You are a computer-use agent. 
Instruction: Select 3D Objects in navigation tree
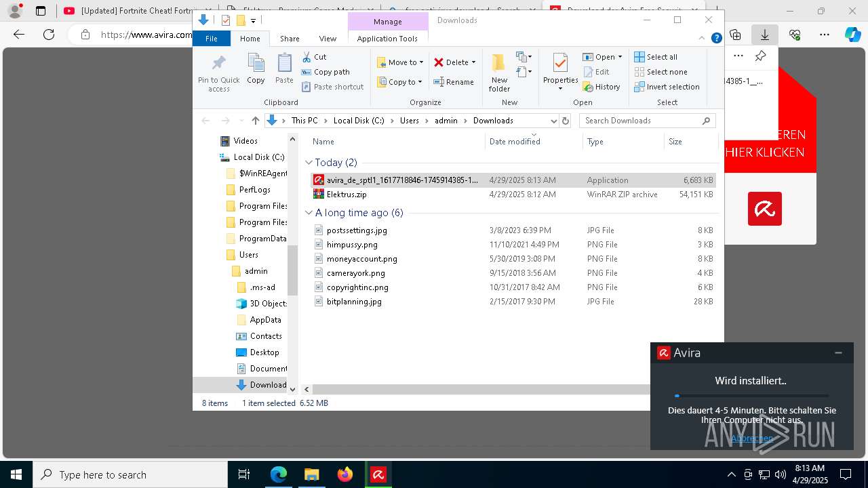269,304
